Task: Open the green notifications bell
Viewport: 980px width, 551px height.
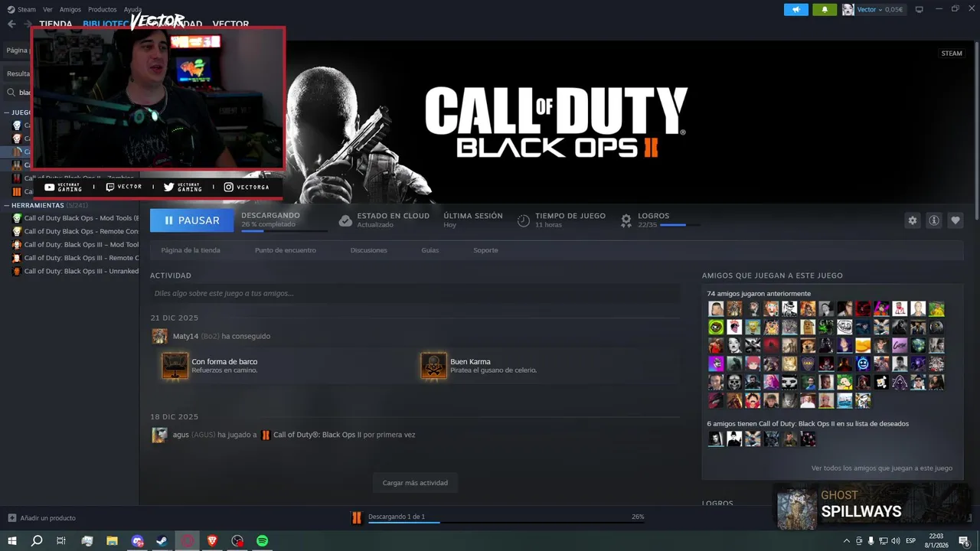Action: point(825,9)
